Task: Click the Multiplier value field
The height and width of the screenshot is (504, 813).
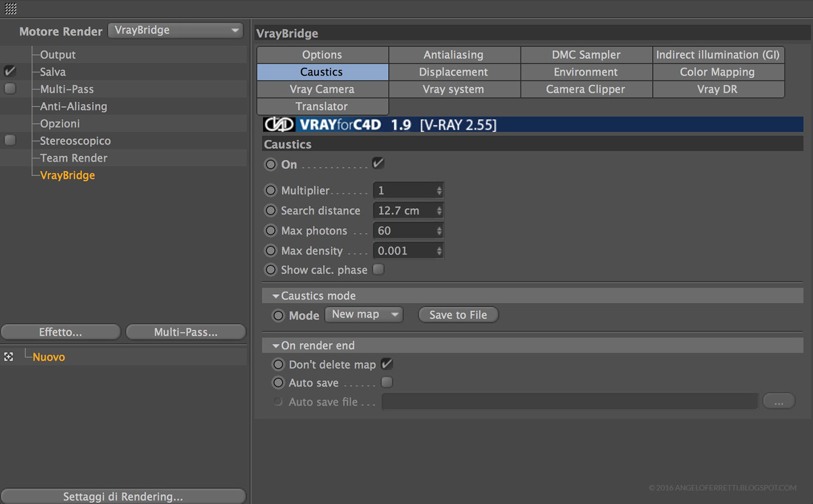Action: [x=404, y=190]
